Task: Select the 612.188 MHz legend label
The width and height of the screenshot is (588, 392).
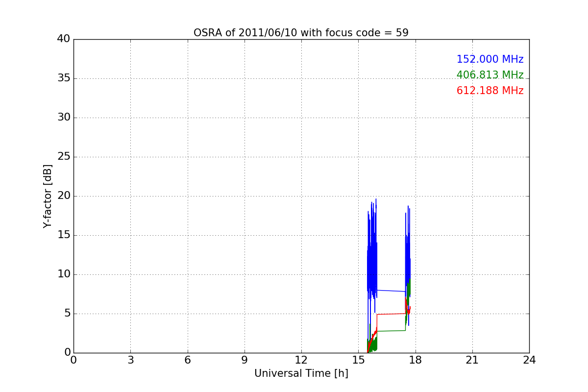Action: coord(490,91)
